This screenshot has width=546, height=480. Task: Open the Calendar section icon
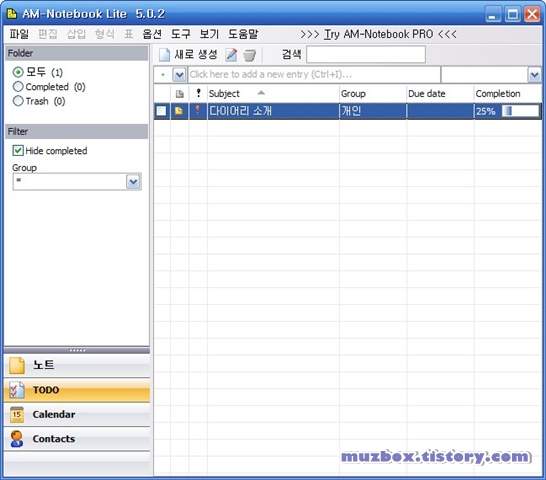coord(17,415)
